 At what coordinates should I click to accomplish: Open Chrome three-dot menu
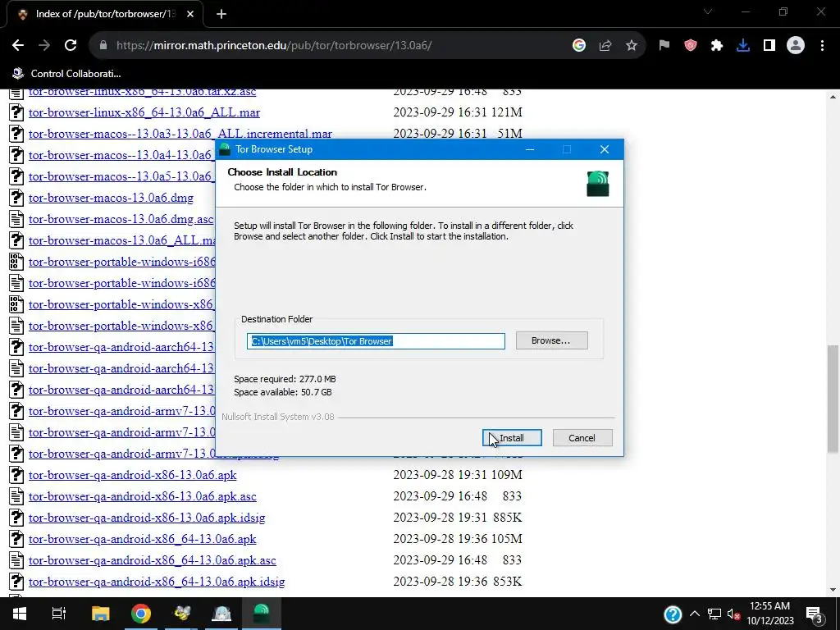click(822, 46)
